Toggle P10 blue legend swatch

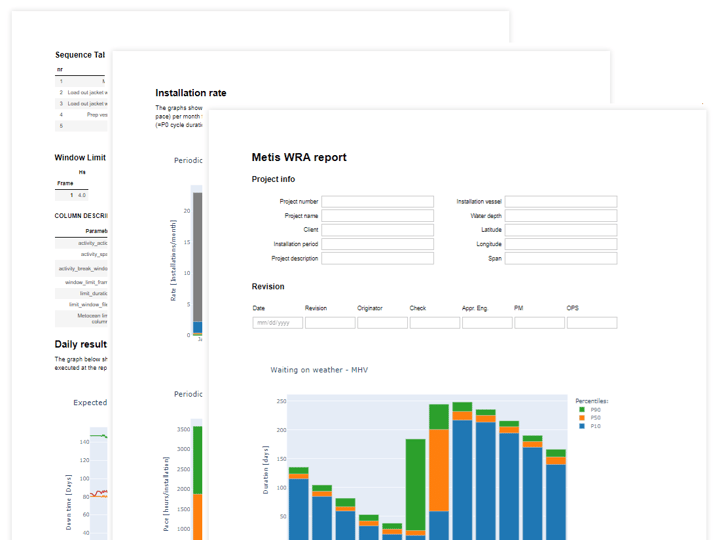point(582,426)
